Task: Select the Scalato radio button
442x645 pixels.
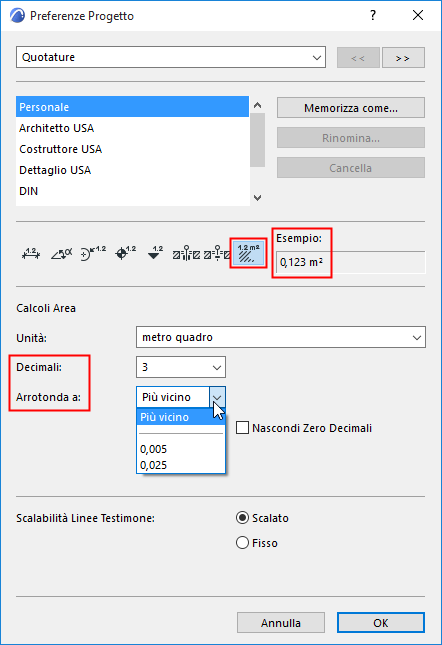Action: tap(243, 518)
